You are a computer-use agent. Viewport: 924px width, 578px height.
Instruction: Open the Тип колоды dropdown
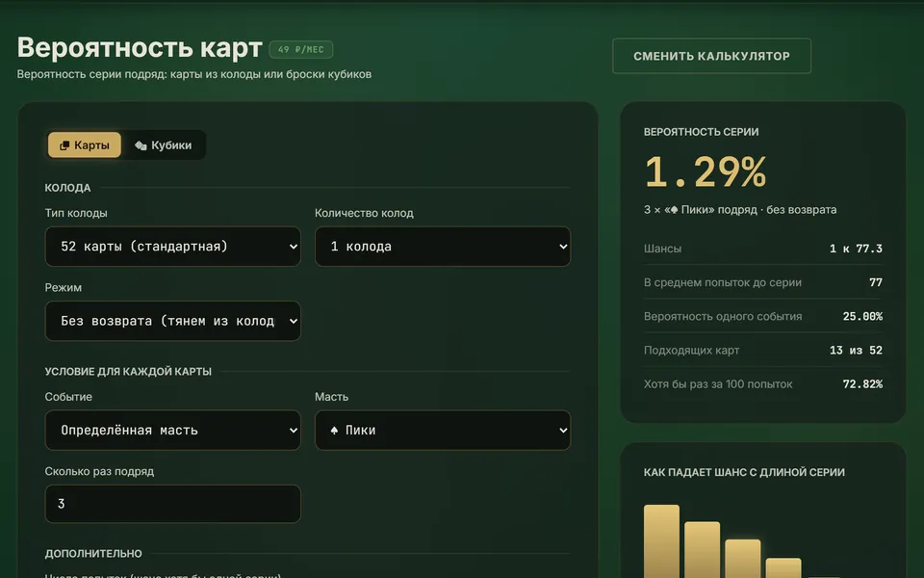[x=172, y=247]
